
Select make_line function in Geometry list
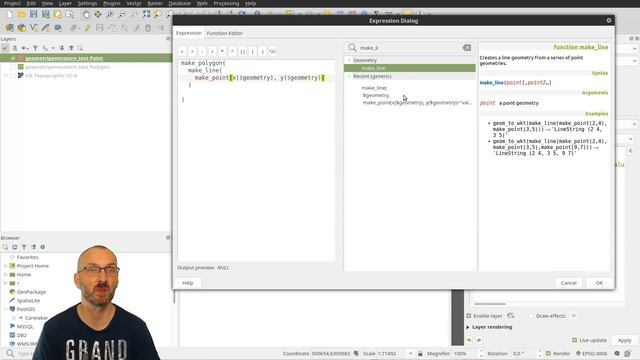(x=410, y=68)
